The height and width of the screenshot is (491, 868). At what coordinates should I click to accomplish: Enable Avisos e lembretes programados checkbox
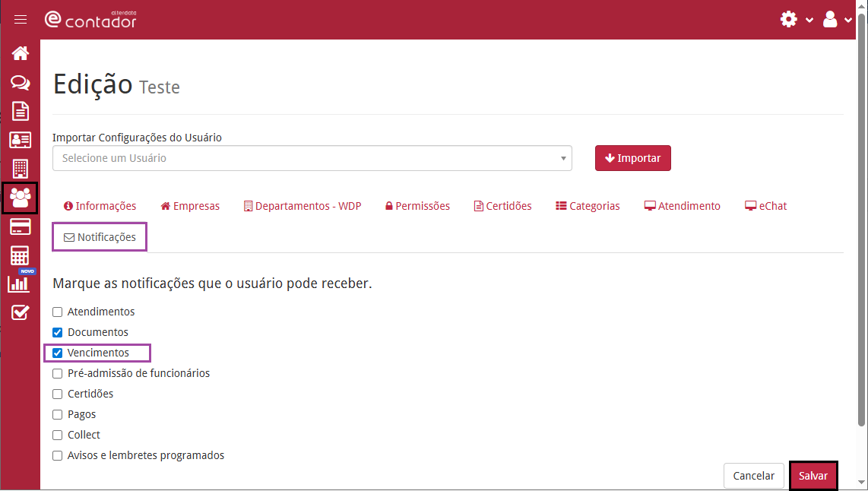click(58, 455)
